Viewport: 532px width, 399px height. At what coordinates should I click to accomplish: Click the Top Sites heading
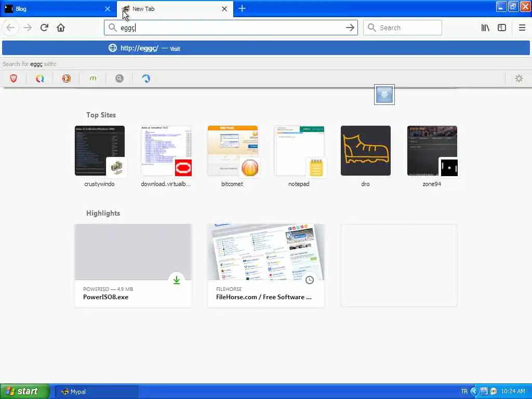tap(101, 115)
